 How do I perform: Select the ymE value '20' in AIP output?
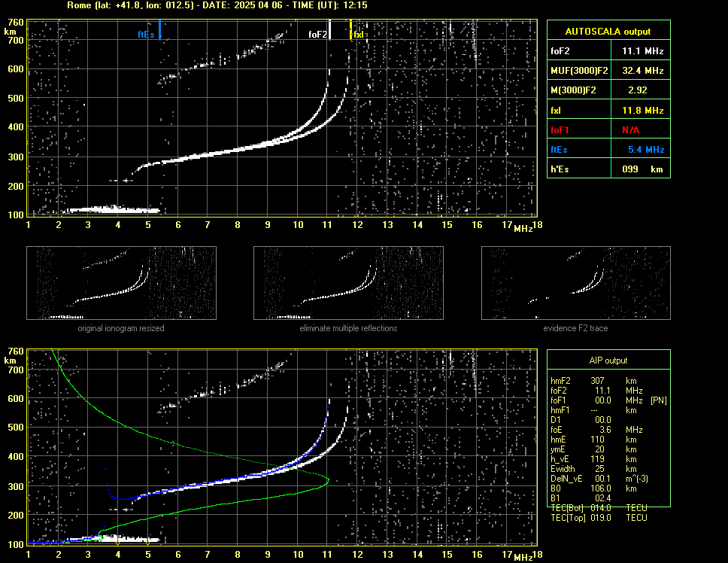tap(600, 449)
